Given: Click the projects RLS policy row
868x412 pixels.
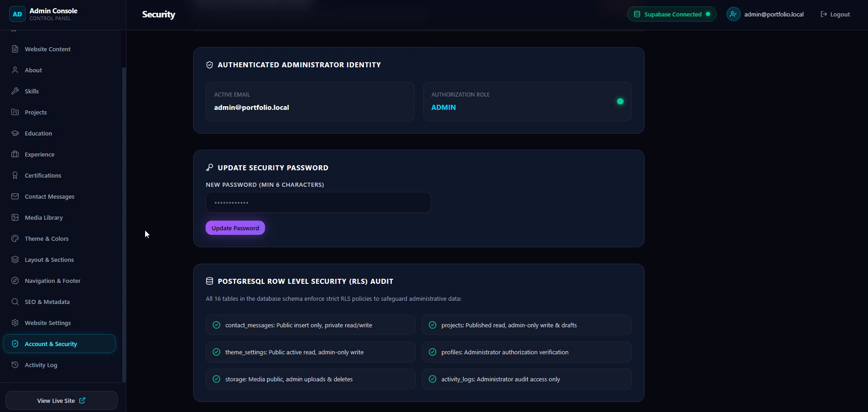Looking at the screenshot, I should pyautogui.click(x=526, y=325).
